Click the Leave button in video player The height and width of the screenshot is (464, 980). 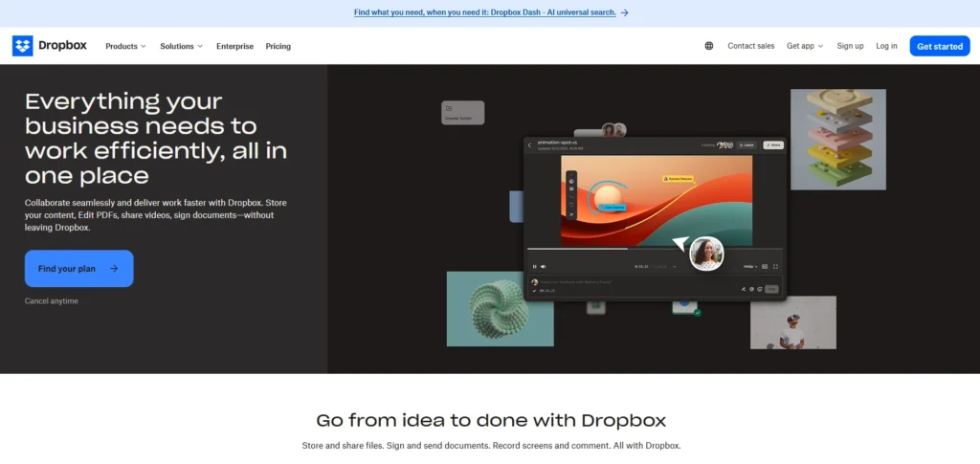(746, 144)
